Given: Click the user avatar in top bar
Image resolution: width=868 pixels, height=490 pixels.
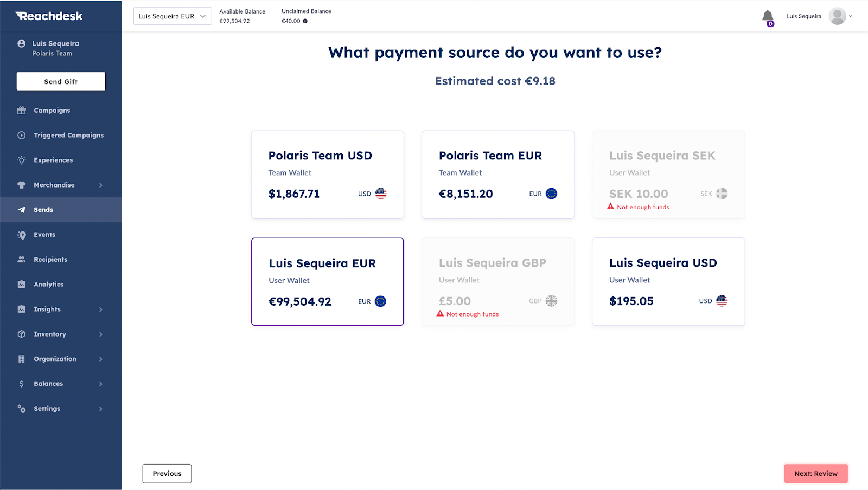Looking at the screenshot, I should 837,16.
